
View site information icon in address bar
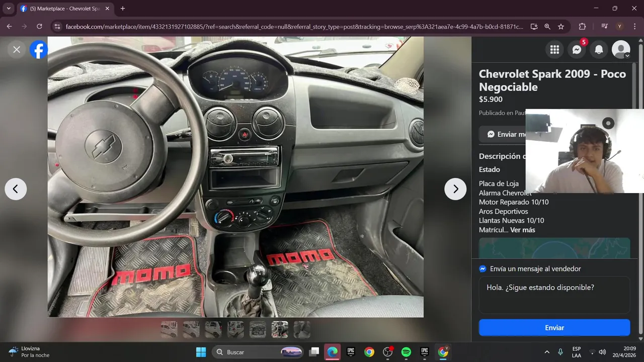coord(57,27)
